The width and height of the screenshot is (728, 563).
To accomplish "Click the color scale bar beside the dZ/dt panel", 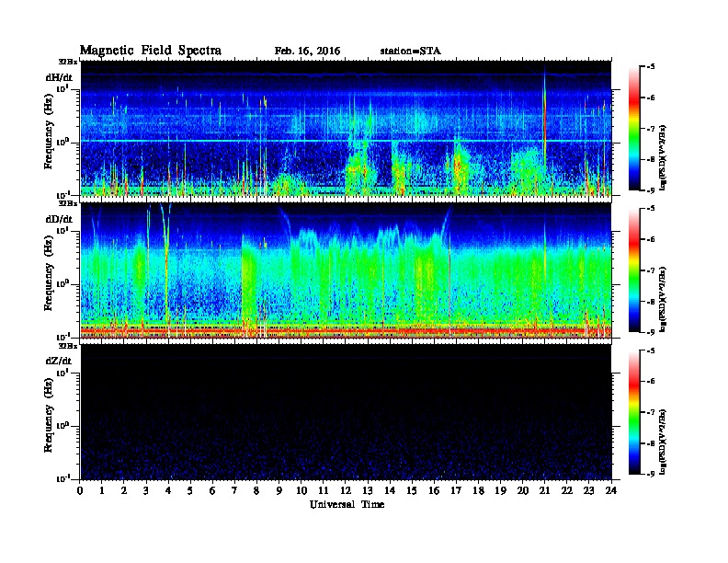I will pos(634,412).
